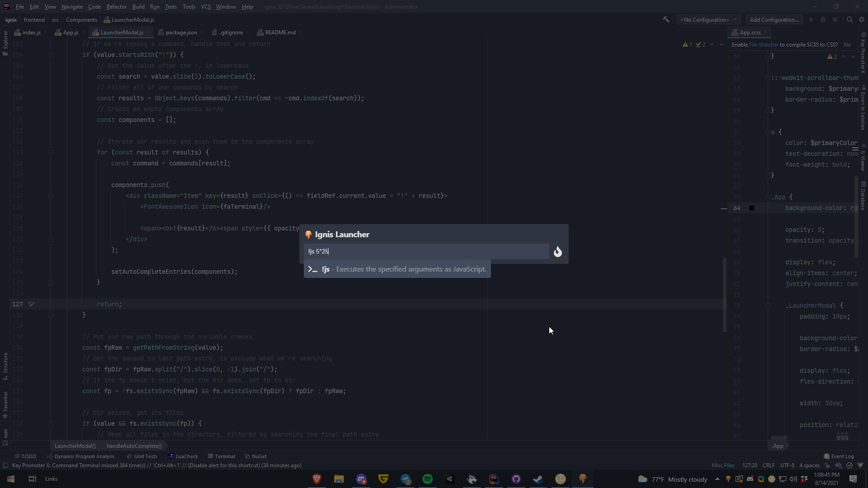Screen dimensions: 868x488
Task: Open the TODO tool window
Action: [25, 456]
